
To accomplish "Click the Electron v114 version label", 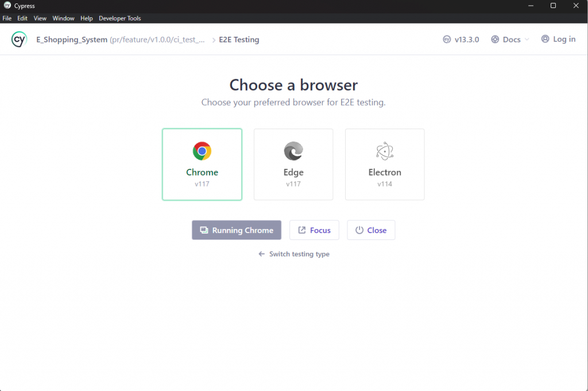I will (385, 184).
